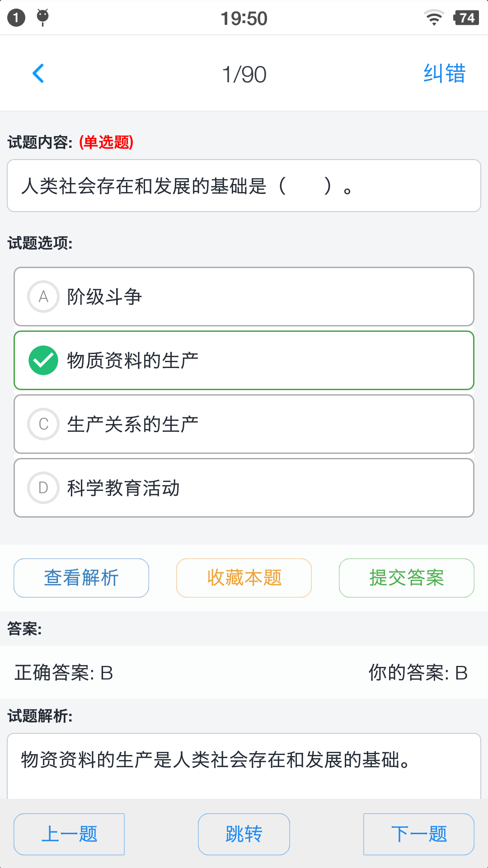Tap the 试题解析 explanation text box
488x868 pixels.
coord(244,764)
